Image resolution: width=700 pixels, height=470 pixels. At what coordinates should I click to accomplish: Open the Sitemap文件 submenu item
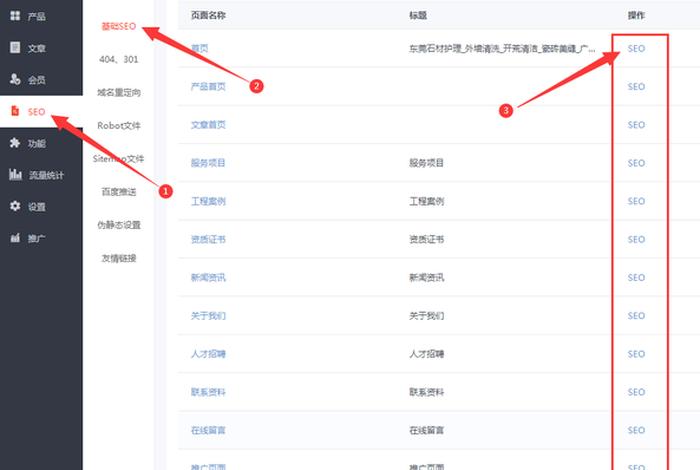119,158
